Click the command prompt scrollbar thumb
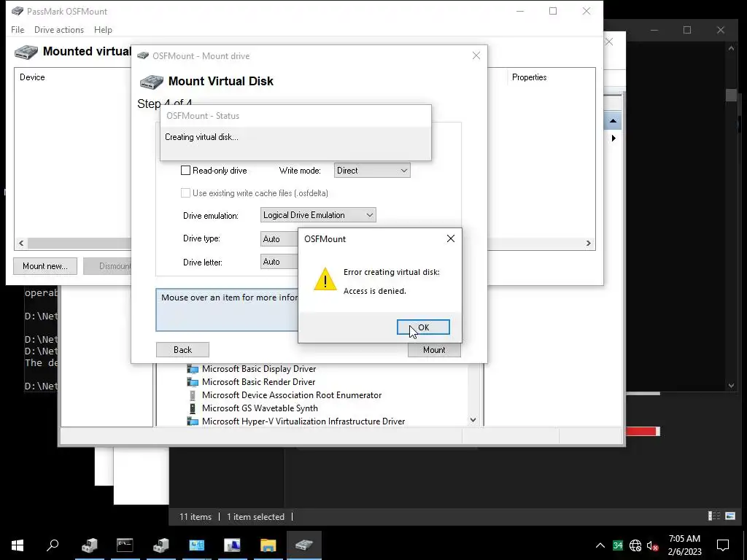The image size is (747, 560). [731, 95]
